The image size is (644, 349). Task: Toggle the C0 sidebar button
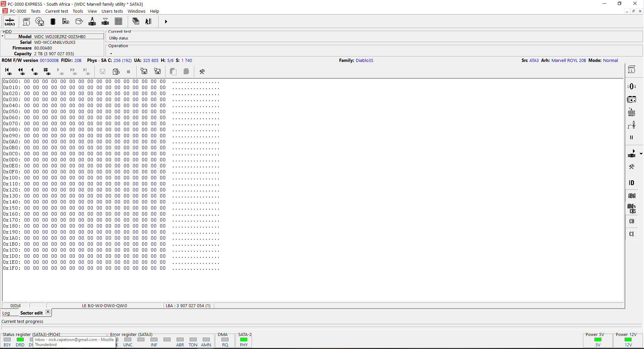pyautogui.click(x=632, y=221)
